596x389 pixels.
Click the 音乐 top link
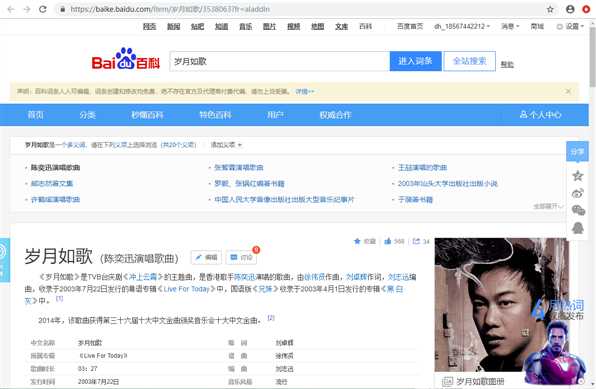246,26
